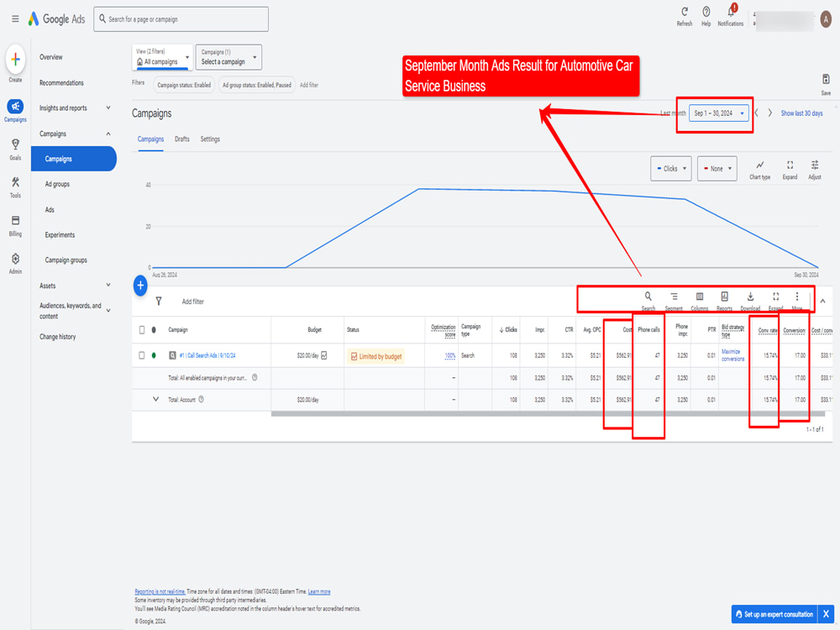This screenshot has height=630, width=840.
Task: Click Set up an expert consultation button
Action: [x=774, y=615]
